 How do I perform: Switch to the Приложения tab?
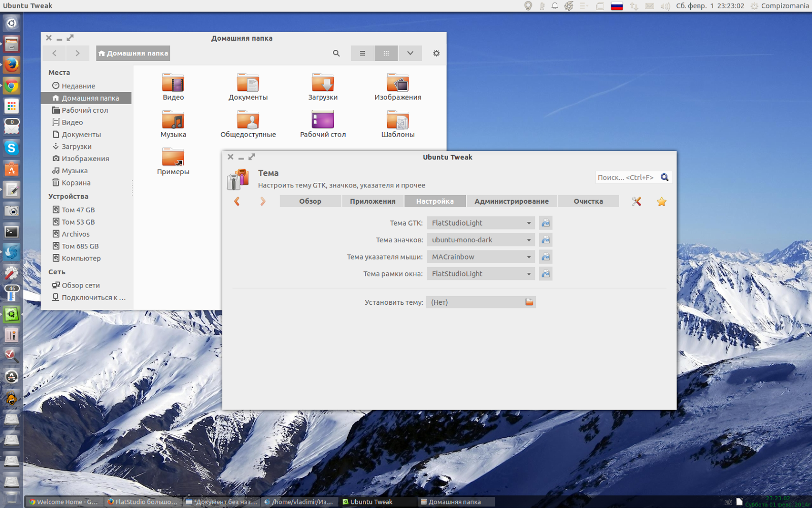tap(373, 201)
